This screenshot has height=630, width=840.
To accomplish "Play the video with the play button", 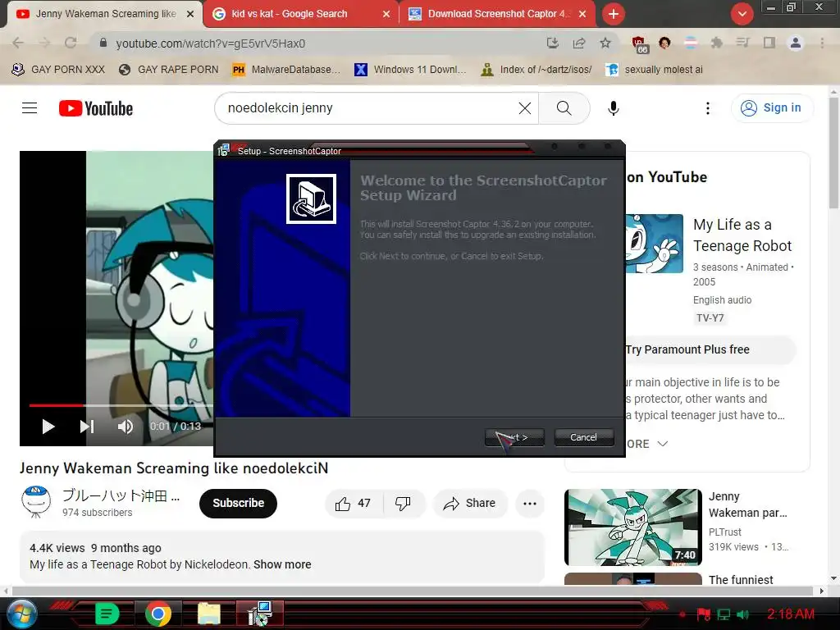I will point(48,427).
